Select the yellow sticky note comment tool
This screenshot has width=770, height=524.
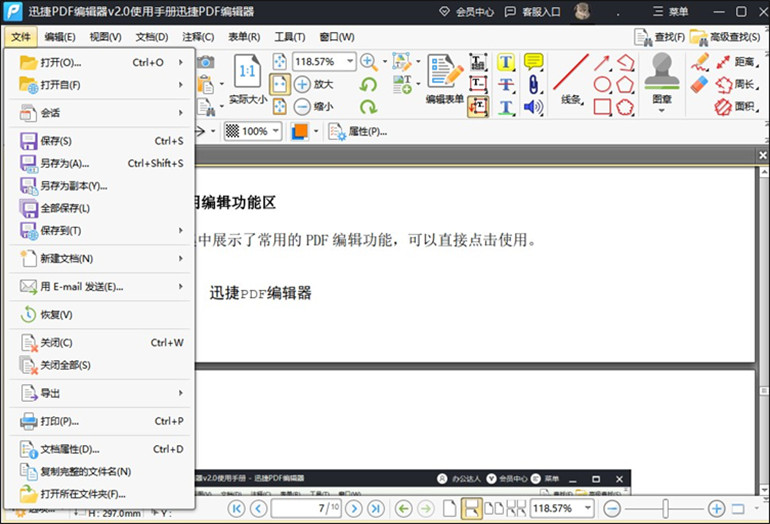coord(533,62)
